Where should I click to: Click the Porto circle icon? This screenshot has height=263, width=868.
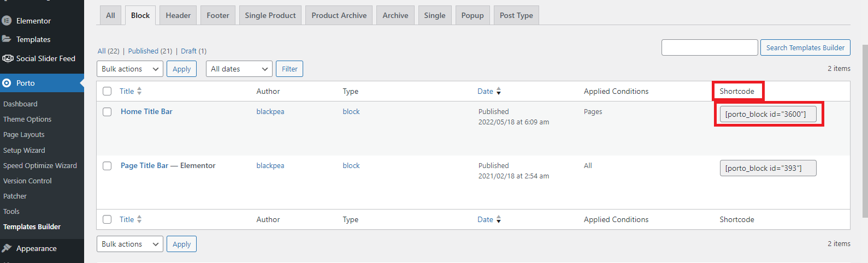coord(7,83)
